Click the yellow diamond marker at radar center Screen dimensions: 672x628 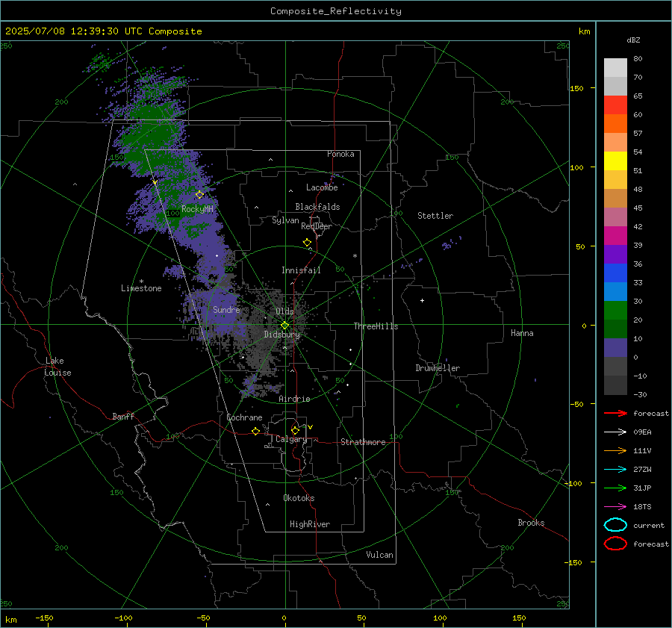pyautogui.click(x=284, y=326)
